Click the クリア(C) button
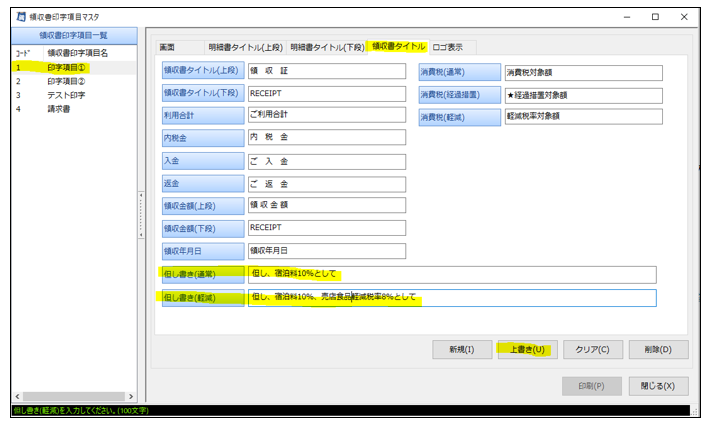The height and width of the screenshot is (432, 714). (593, 349)
